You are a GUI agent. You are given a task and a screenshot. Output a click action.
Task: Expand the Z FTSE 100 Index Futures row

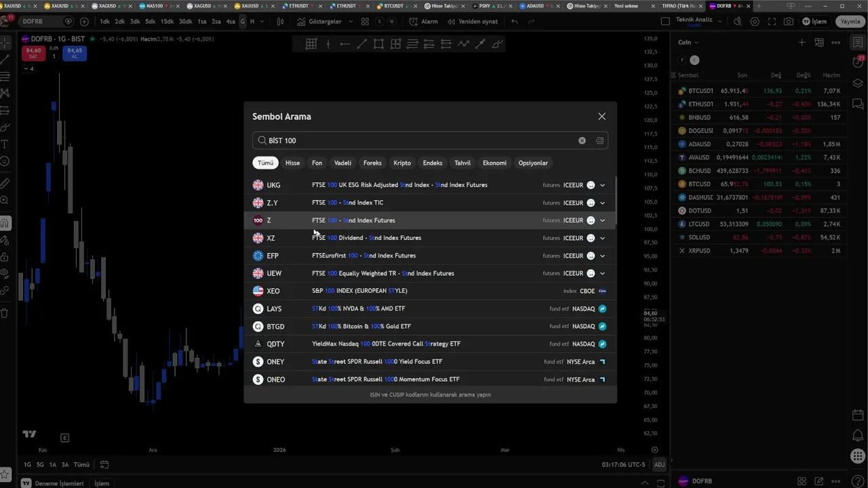point(602,220)
